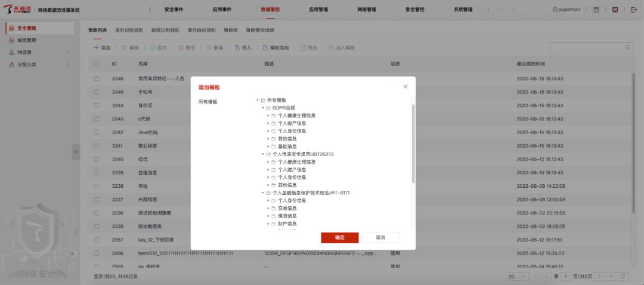
Task: Collapse the sidebar with the « handle
Action: (76, 152)
